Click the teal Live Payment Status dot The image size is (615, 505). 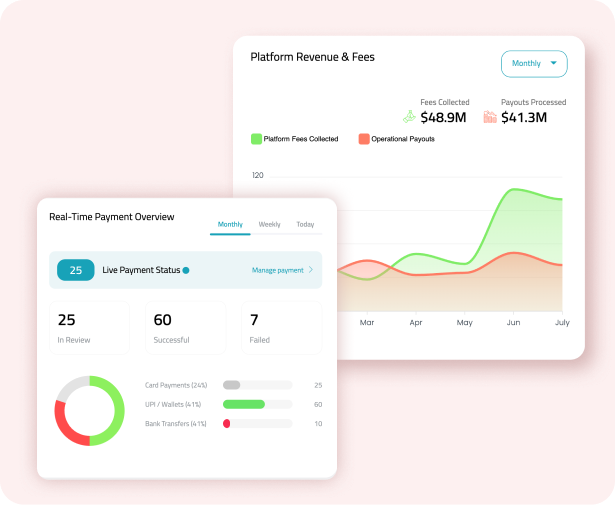tap(186, 270)
